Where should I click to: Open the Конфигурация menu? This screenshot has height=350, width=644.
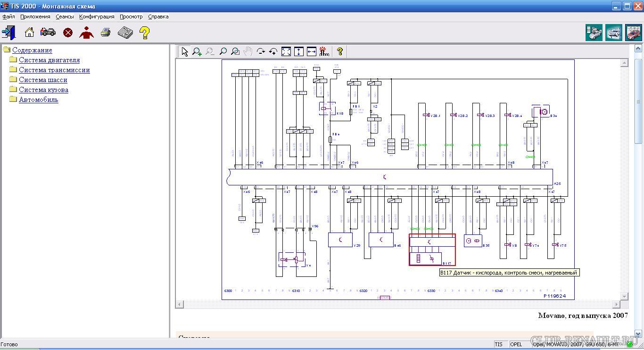[97, 17]
